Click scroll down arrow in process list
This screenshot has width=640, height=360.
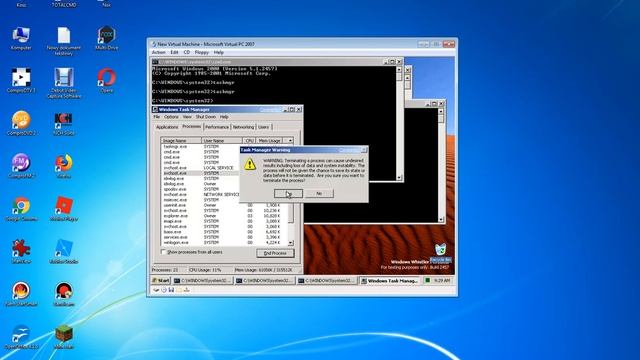coord(291,243)
